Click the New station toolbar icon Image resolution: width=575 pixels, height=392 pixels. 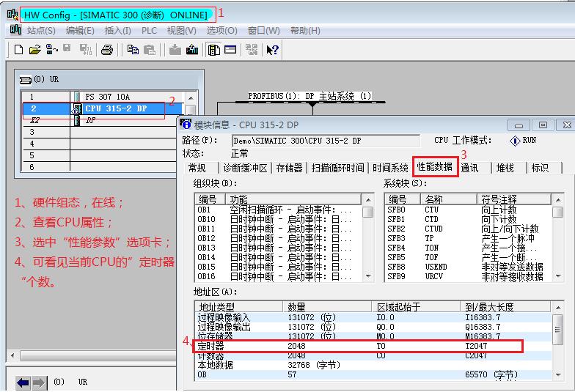[19, 50]
